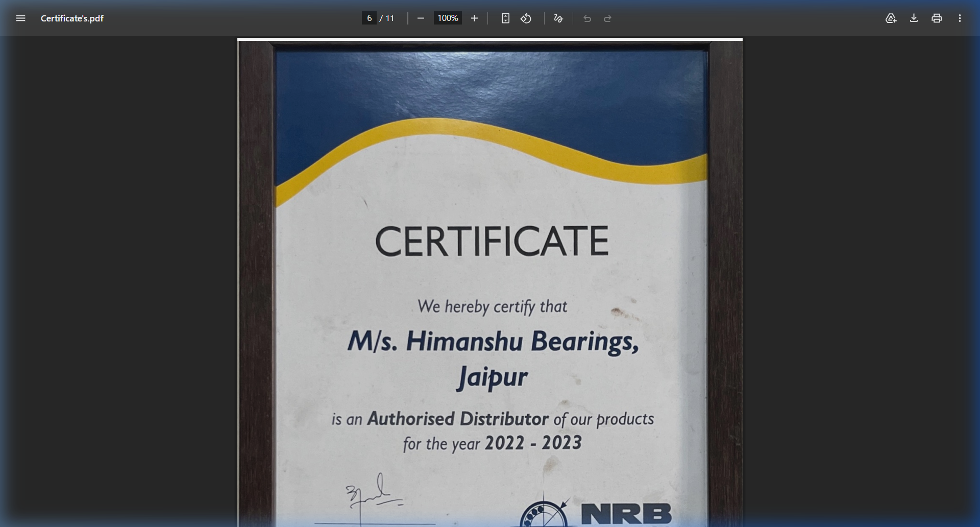Click the 'Authorised Distributor' text
Viewport: 980px width, 527px height.
click(458, 419)
